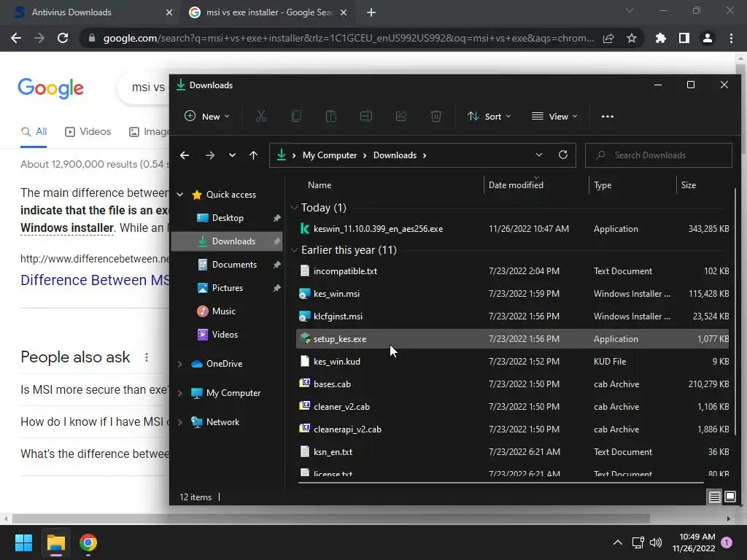
Task: Open recent locations dropdown arrow
Action: (232, 155)
